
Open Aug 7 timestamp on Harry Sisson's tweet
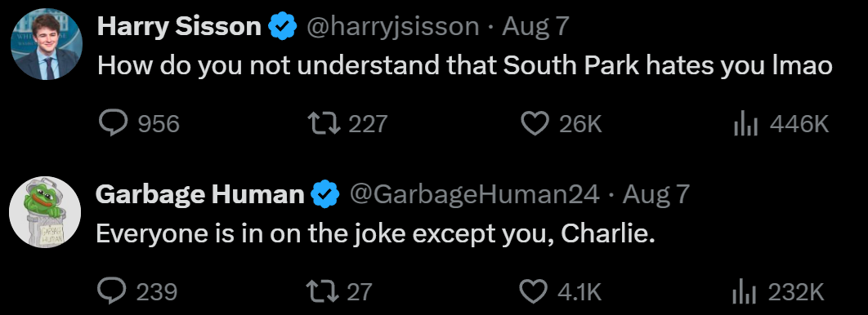pyautogui.click(x=535, y=27)
